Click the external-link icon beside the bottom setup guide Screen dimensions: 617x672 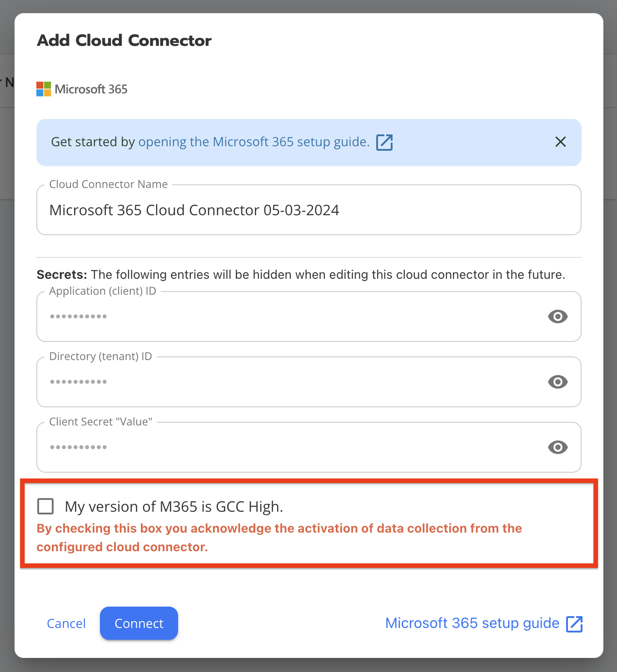(574, 624)
